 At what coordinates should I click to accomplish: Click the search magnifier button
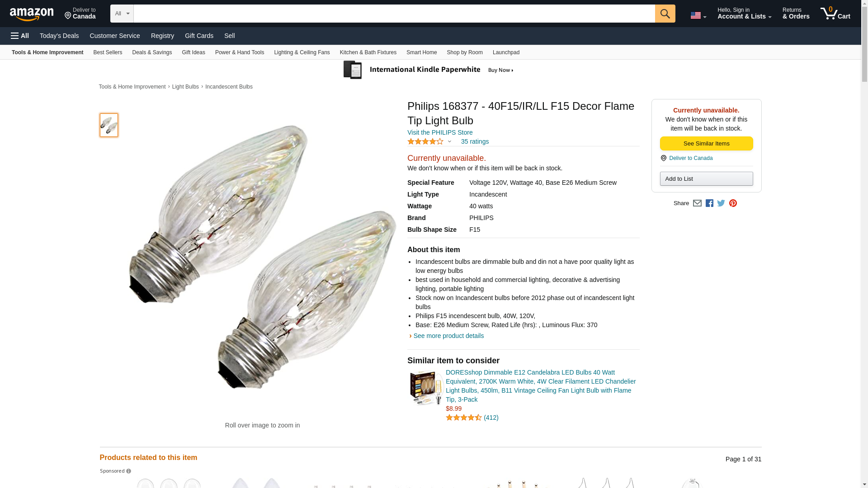665,14
